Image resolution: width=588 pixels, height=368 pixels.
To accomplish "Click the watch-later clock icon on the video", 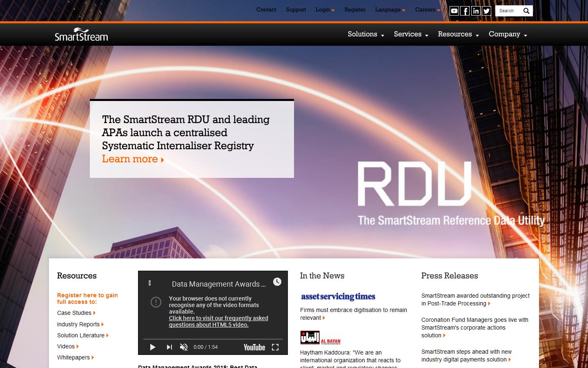I will pos(278,282).
